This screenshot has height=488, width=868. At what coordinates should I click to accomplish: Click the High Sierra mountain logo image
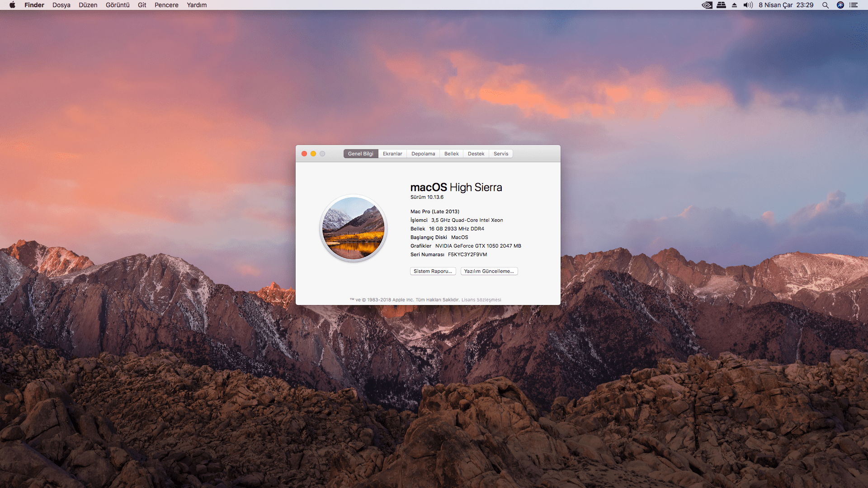click(x=353, y=228)
